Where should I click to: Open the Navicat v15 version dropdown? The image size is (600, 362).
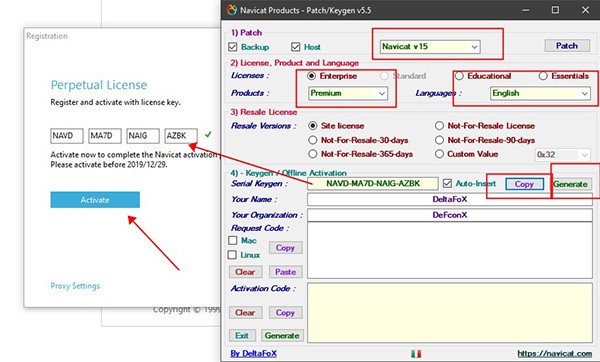tap(430, 47)
